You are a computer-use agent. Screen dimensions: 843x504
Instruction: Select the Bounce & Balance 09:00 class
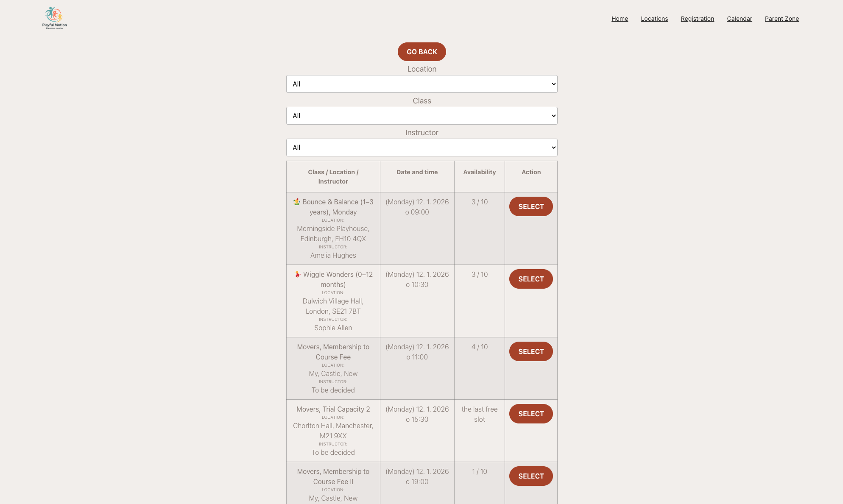[531, 206]
